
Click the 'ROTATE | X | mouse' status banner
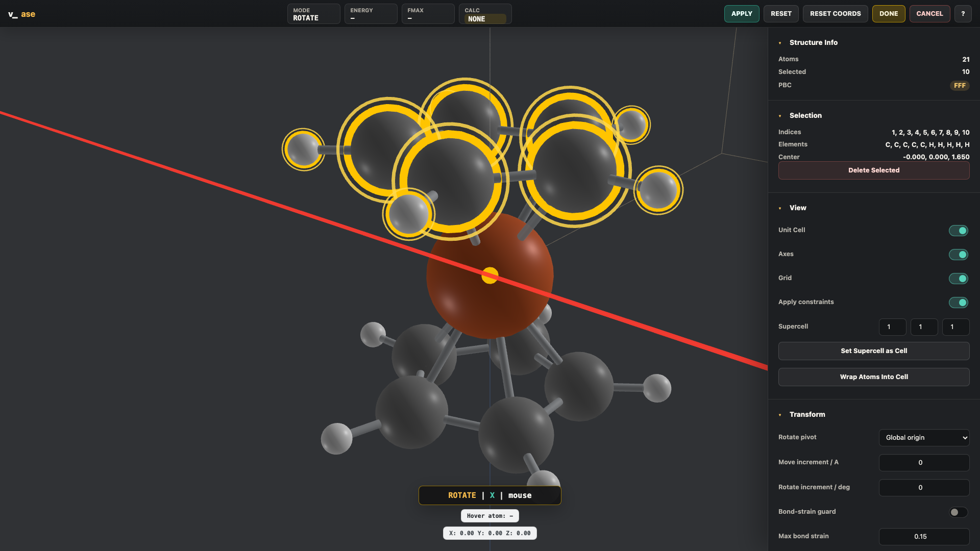[489, 495]
